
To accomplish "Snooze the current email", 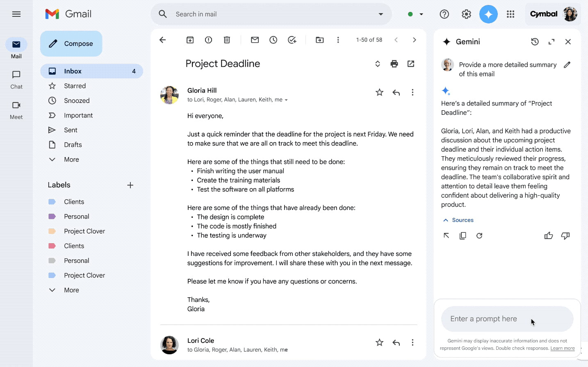I will [273, 40].
